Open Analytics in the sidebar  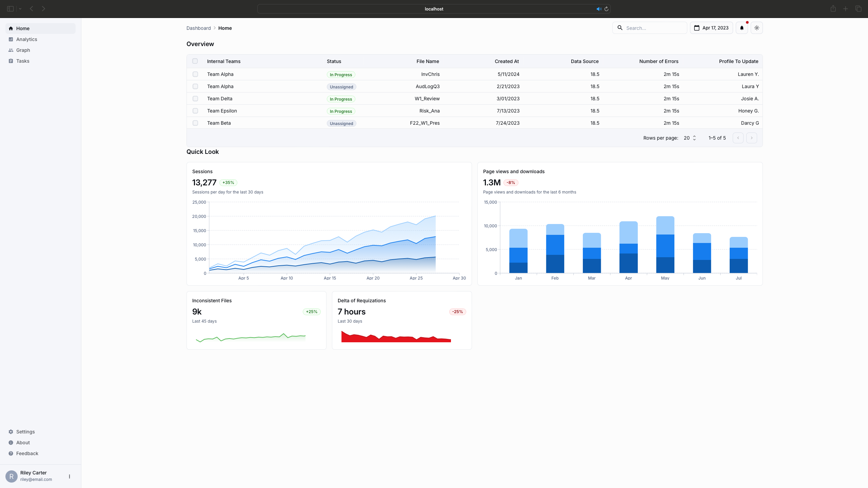26,39
